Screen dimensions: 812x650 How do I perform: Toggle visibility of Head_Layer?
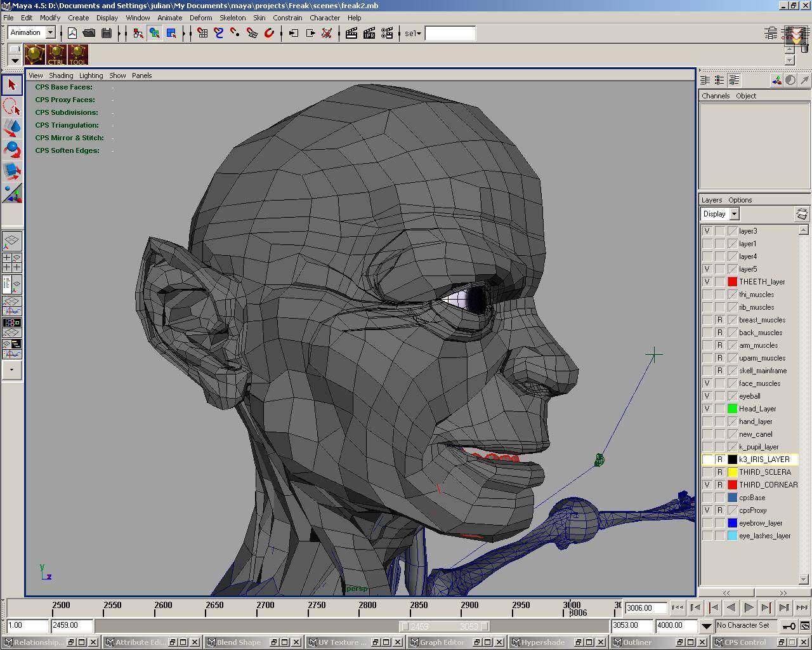point(707,409)
